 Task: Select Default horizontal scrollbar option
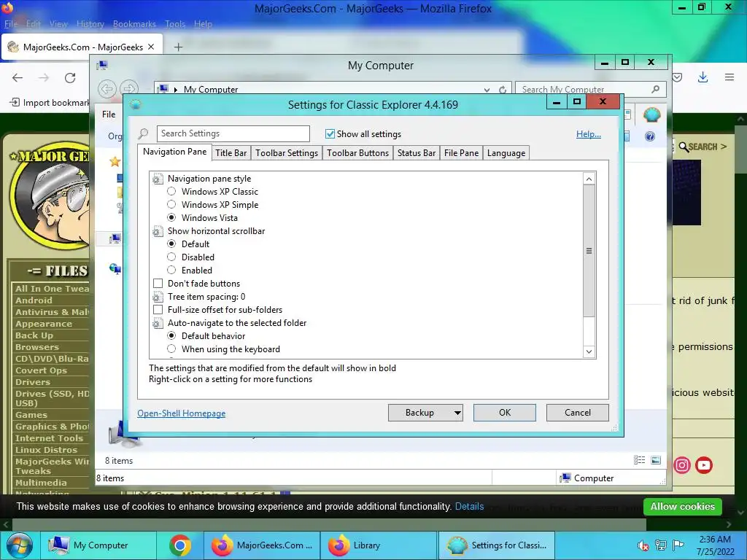pos(171,244)
